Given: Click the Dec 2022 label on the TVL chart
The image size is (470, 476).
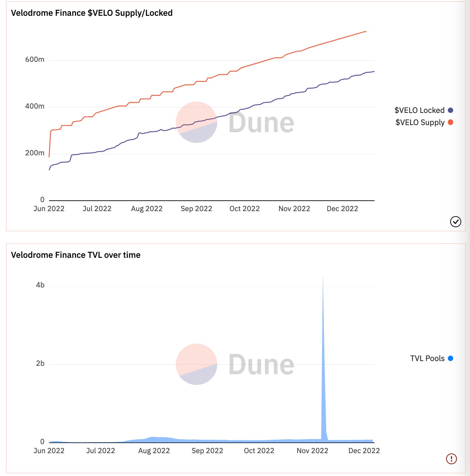Looking at the screenshot, I should pyautogui.click(x=364, y=451).
